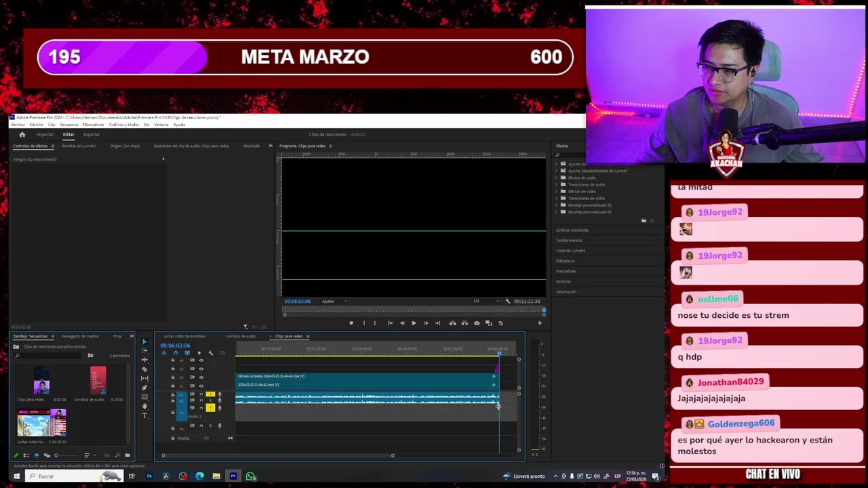Expand Transiciones de vídeo folder
Screen dimensions: 868x488
557,198
